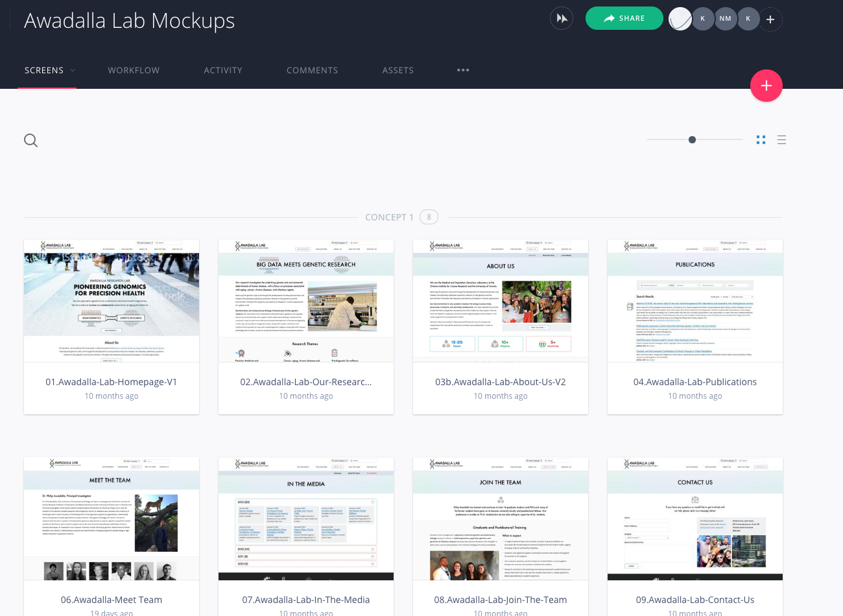Switch to grid view layout
Screen dimensions: 843x616
click(761, 139)
